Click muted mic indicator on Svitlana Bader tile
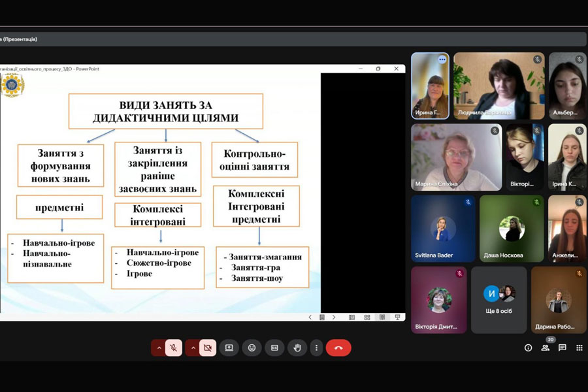The width and height of the screenshot is (588, 392). click(468, 202)
